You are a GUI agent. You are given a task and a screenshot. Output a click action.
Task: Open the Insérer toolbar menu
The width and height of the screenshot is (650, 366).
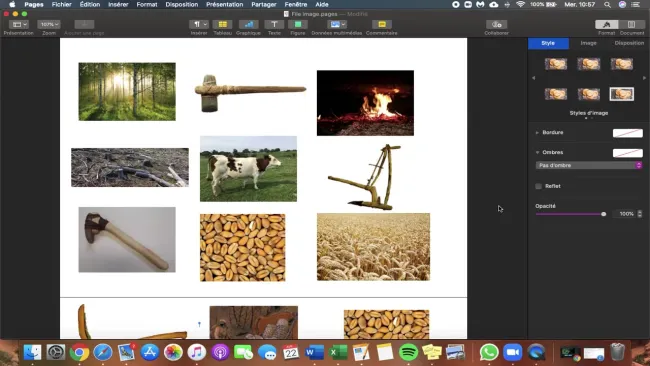(x=199, y=24)
